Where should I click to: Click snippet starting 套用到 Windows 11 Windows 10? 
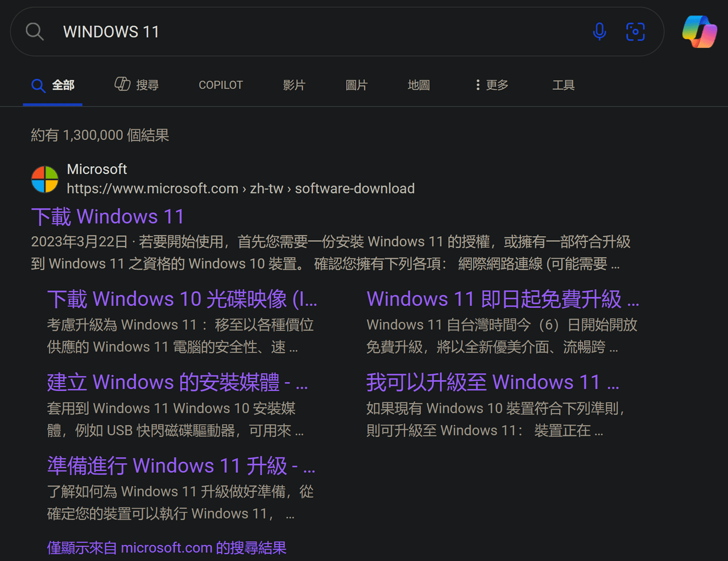click(175, 419)
